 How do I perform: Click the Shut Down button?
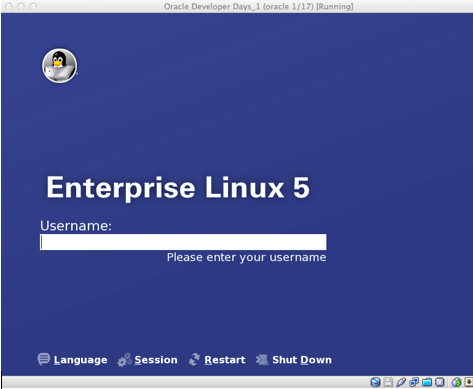[302, 360]
